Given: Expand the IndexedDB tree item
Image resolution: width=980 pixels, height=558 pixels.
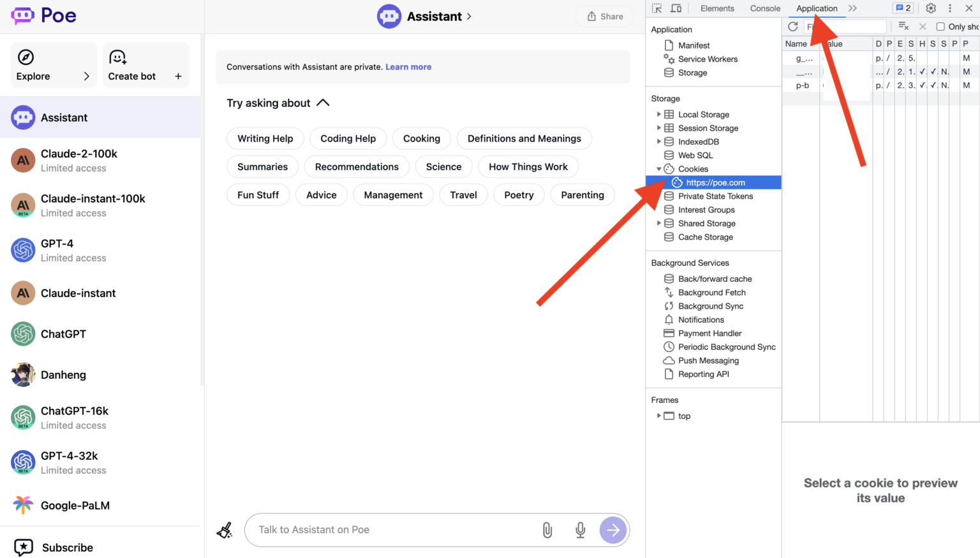Looking at the screenshot, I should (658, 142).
